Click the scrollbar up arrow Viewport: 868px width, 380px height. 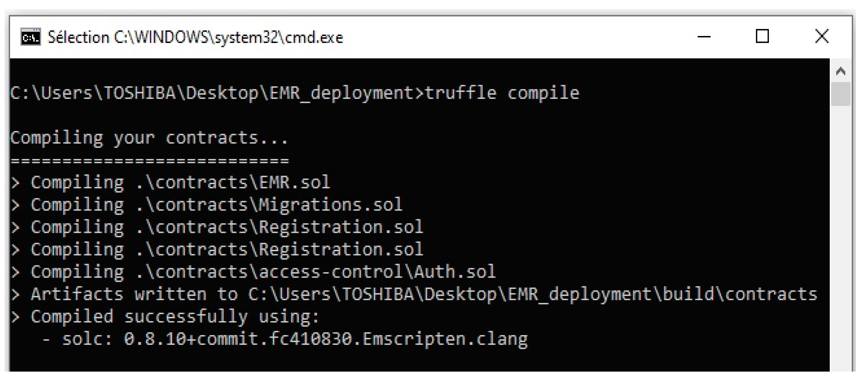pos(841,71)
